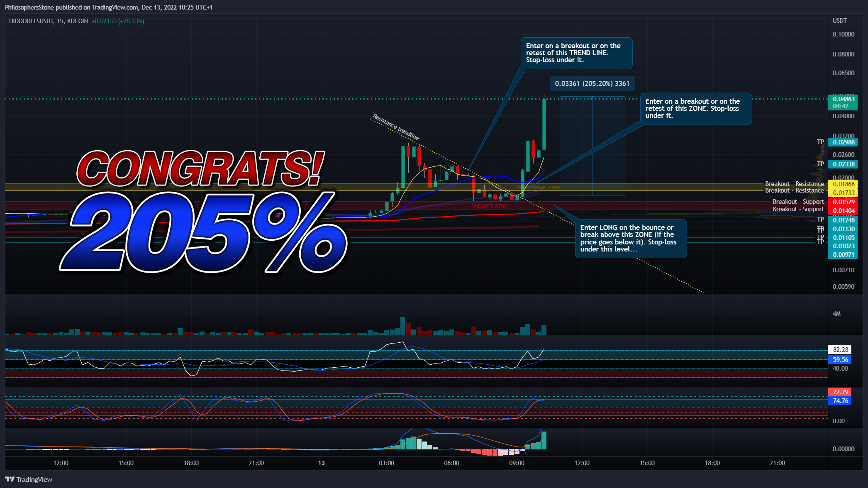
Task: Click the 09:00 time axis marker
Action: click(x=517, y=463)
